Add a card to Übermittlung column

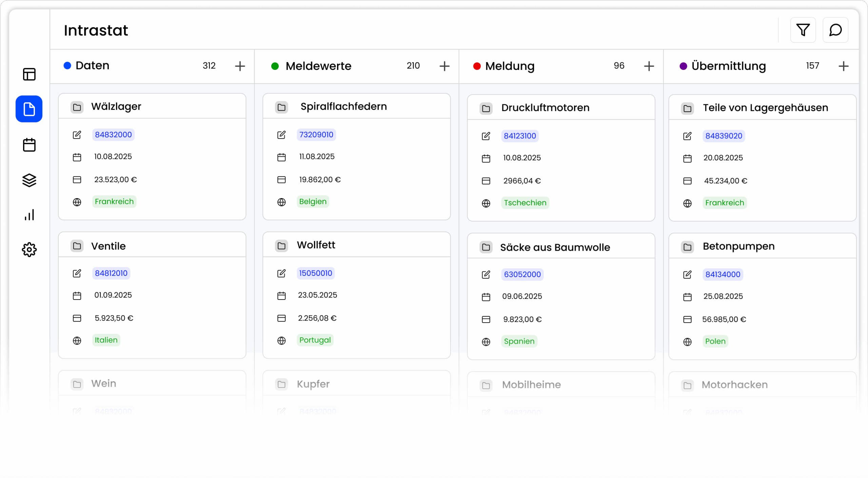pyautogui.click(x=843, y=66)
